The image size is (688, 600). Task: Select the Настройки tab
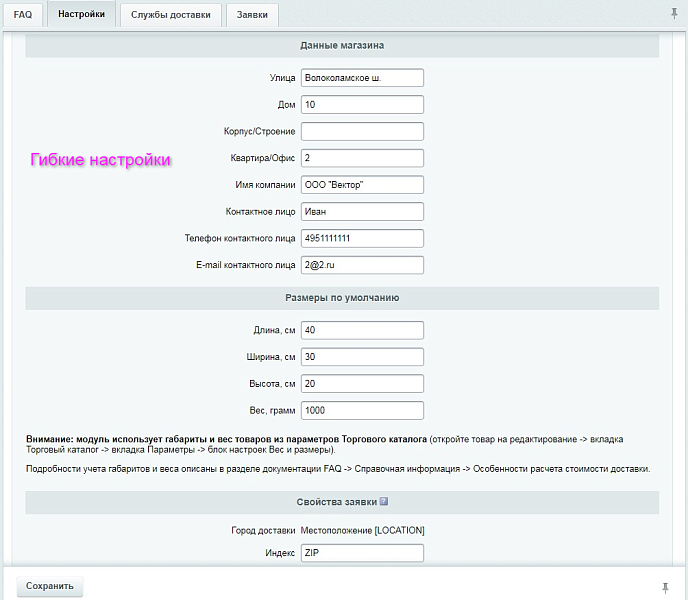(81, 15)
